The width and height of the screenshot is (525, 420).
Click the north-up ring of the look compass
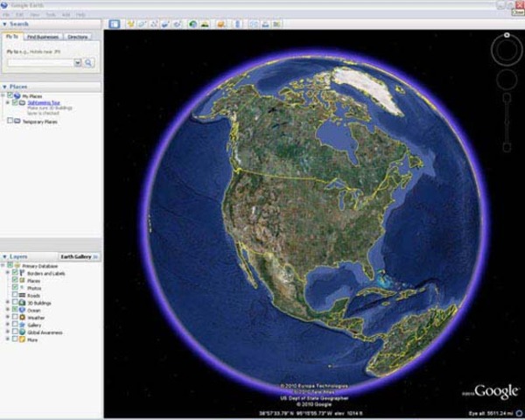tap(507, 35)
